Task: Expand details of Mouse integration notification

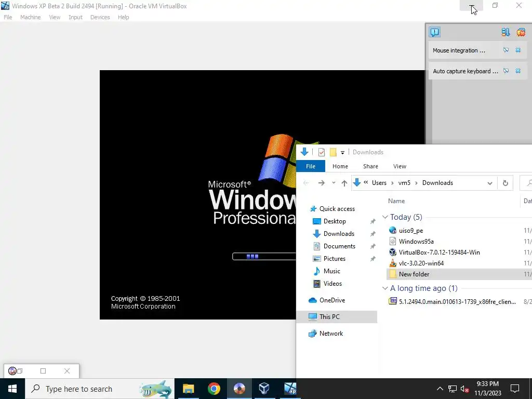Action: coord(506,50)
